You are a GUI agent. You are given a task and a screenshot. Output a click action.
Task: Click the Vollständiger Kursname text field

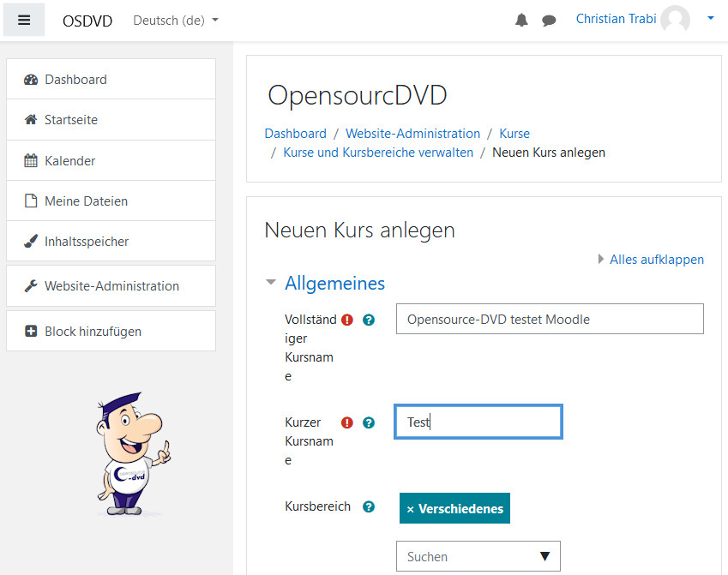(550, 319)
